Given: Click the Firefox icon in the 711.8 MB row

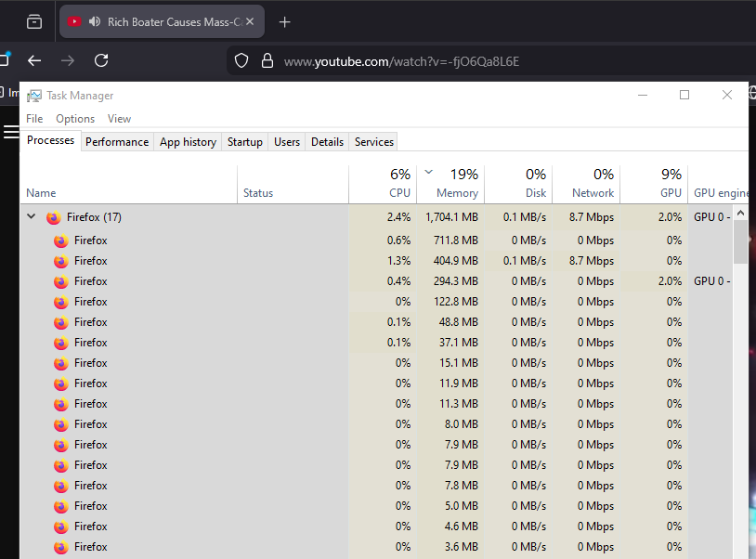Looking at the screenshot, I should click(60, 240).
